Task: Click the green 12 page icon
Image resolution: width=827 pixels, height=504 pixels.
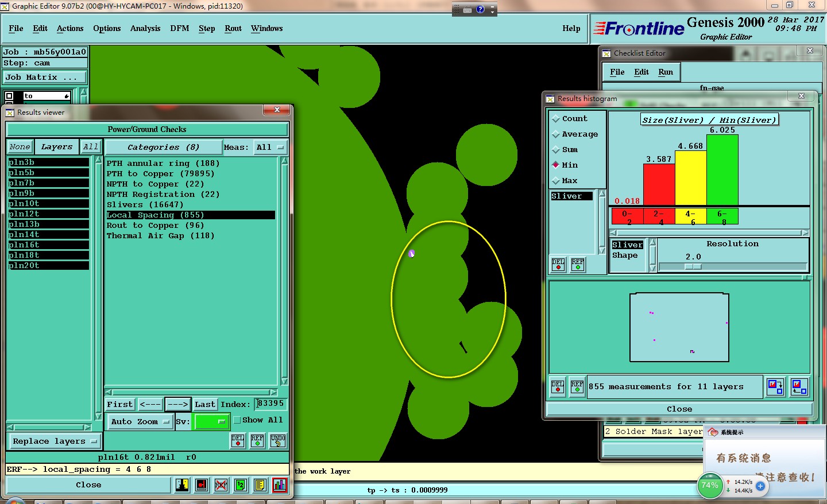Action: coord(241,485)
